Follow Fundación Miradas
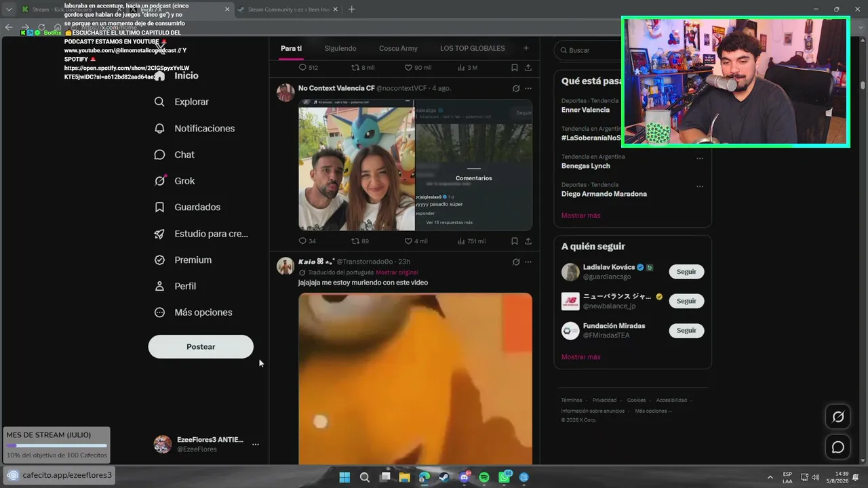The width and height of the screenshot is (868, 488). [x=686, y=331]
